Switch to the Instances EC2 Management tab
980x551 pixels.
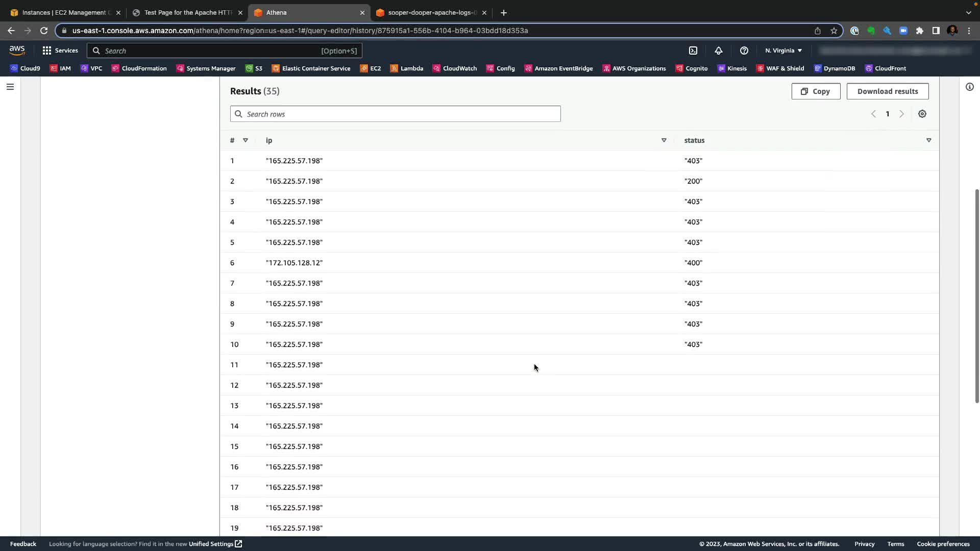(x=64, y=13)
